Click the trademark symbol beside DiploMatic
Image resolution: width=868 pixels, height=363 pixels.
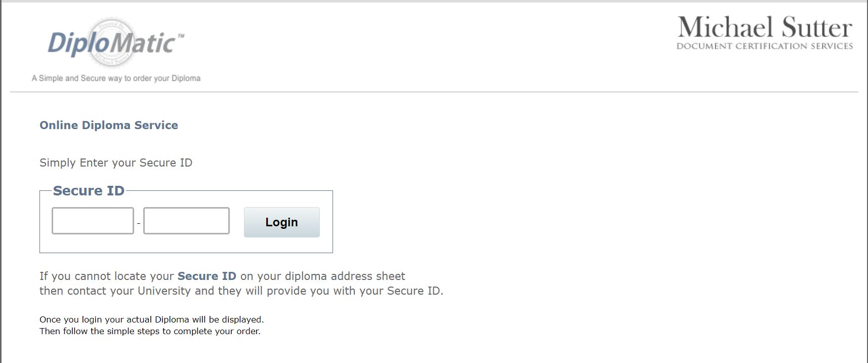click(x=181, y=36)
